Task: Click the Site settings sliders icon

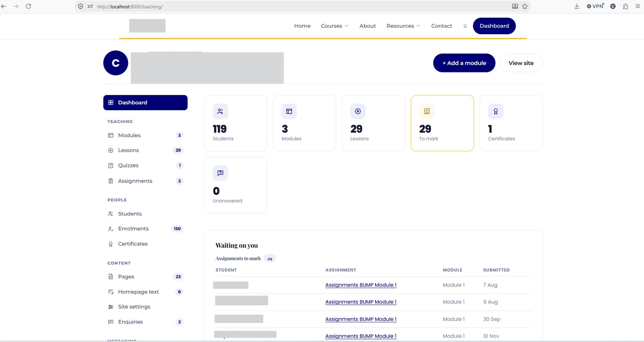Action: (x=111, y=307)
